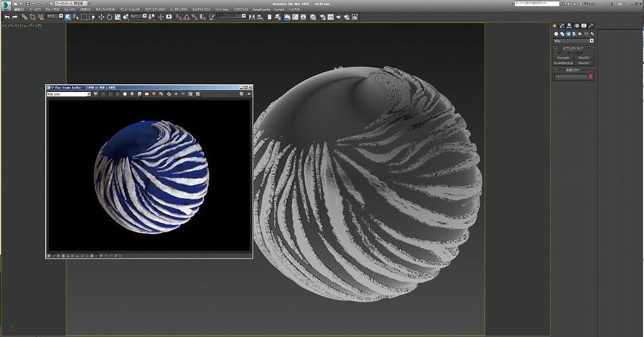The width and height of the screenshot is (644, 337).
Task: Open the Modify tab in command panel
Action: click(562, 26)
